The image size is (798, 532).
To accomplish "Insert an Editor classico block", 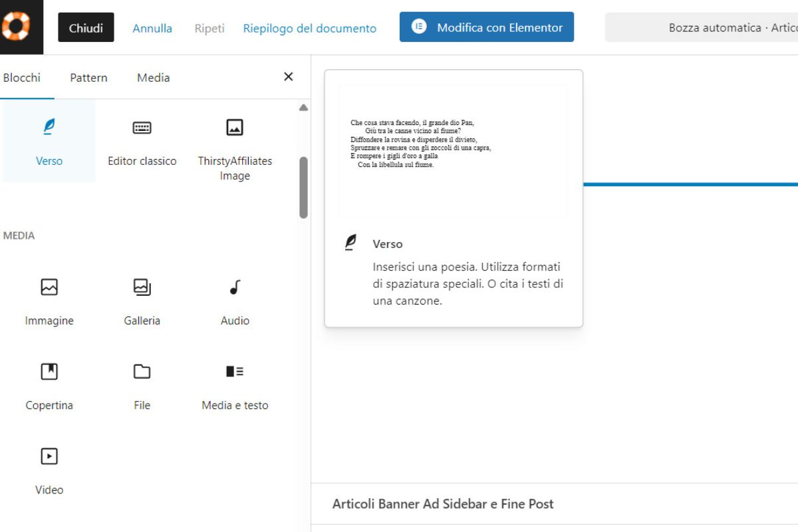I will (142, 141).
